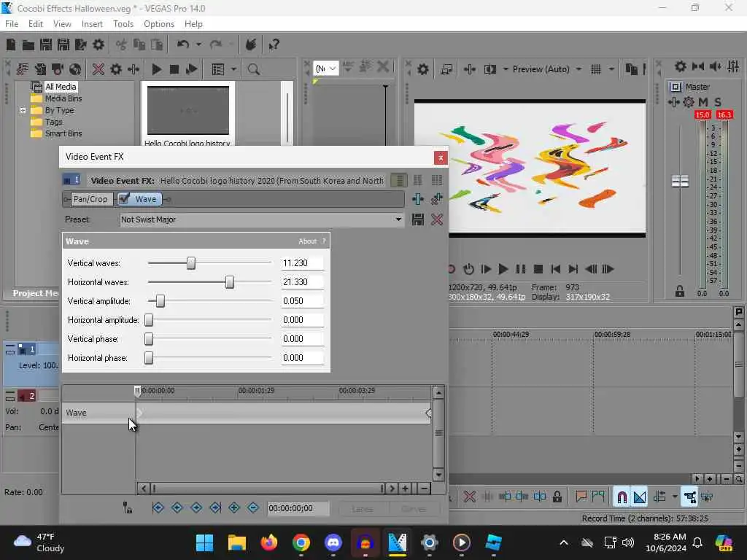747x560 pixels.
Task: Delete preset with the X icon
Action: point(437,219)
